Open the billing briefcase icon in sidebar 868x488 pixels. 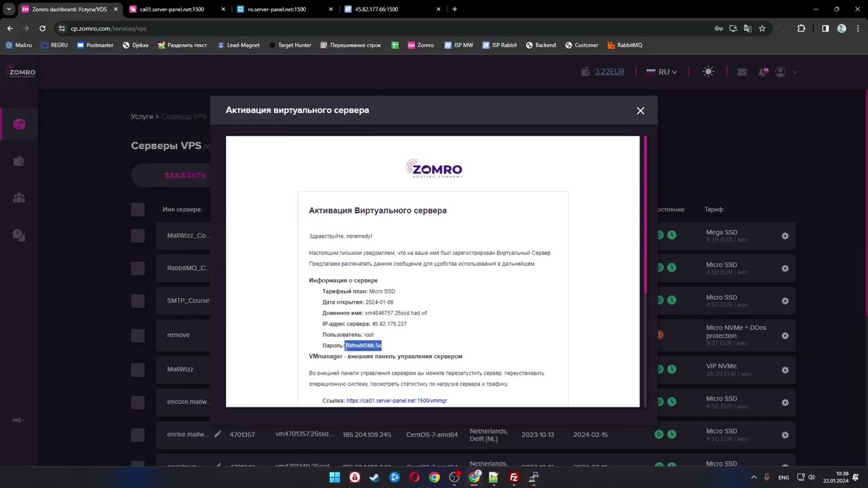[x=19, y=161]
